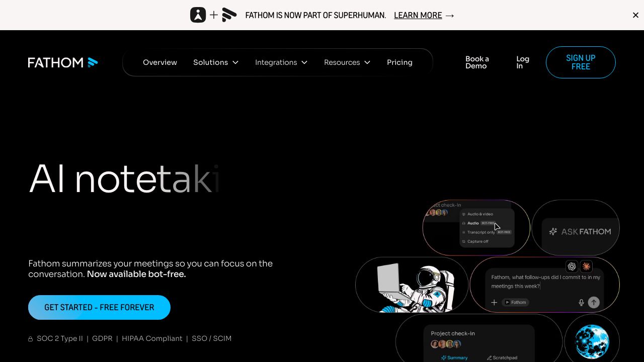Click the chat prompt text about follow-ups

coord(545,282)
